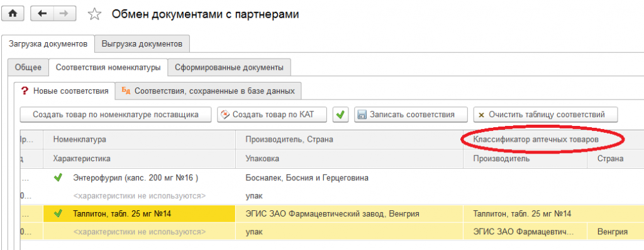Click the Номенклатура column header
Viewport: 644px width, 250px height.
[139, 140]
